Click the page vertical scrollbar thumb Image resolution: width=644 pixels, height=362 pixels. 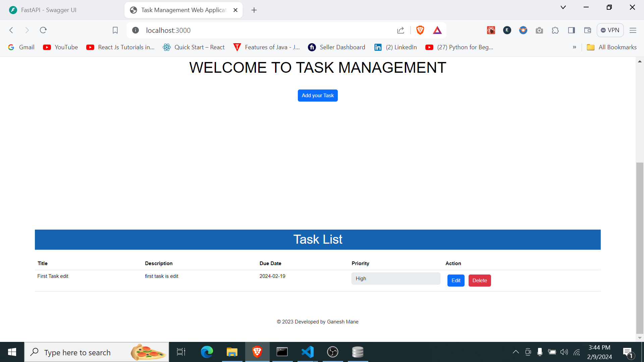[640, 248]
